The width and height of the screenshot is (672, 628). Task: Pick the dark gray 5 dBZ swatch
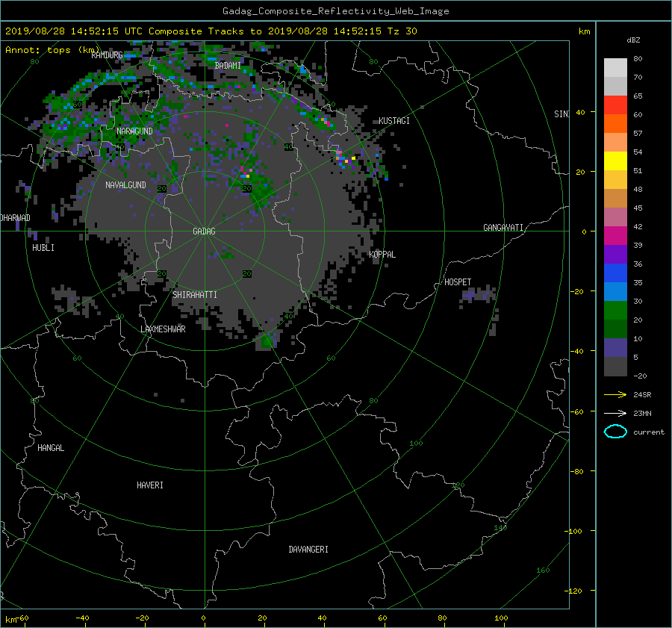pyautogui.click(x=615, y=367)
